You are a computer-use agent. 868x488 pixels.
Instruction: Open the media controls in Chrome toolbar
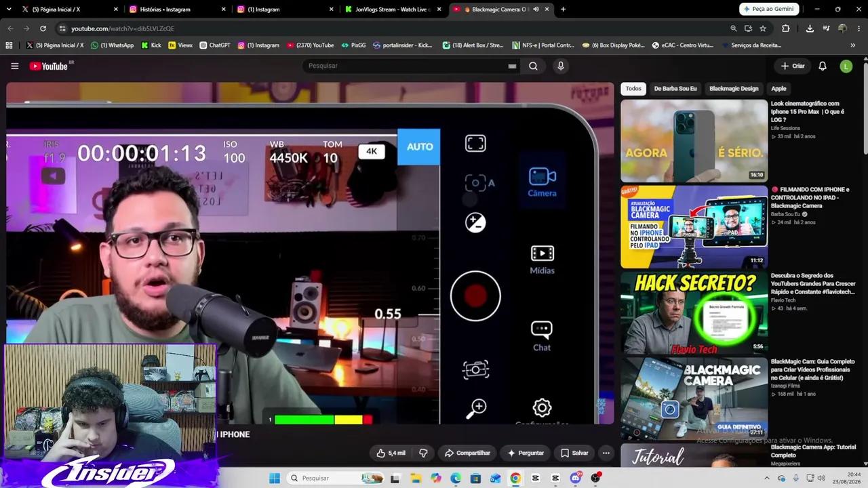tap(826, 28)
